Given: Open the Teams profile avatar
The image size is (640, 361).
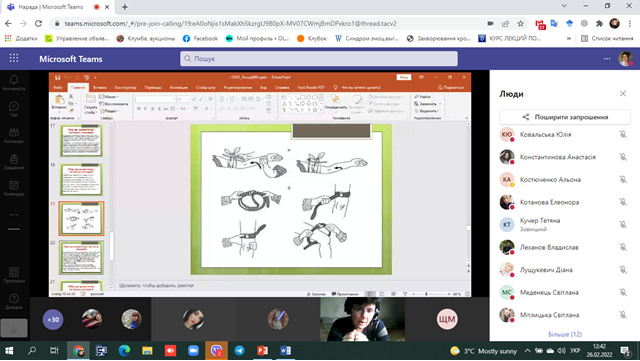Looking at the screenshot, I should pos(625,59).
